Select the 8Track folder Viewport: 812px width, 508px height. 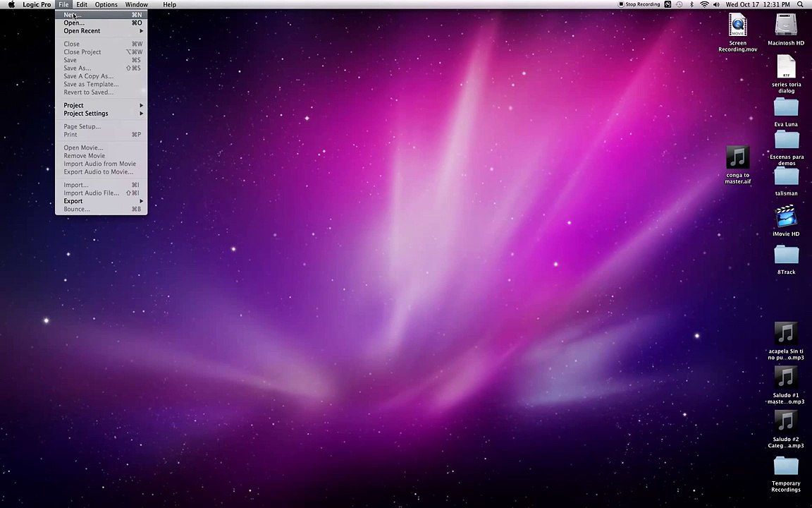(x=786, y=260)
